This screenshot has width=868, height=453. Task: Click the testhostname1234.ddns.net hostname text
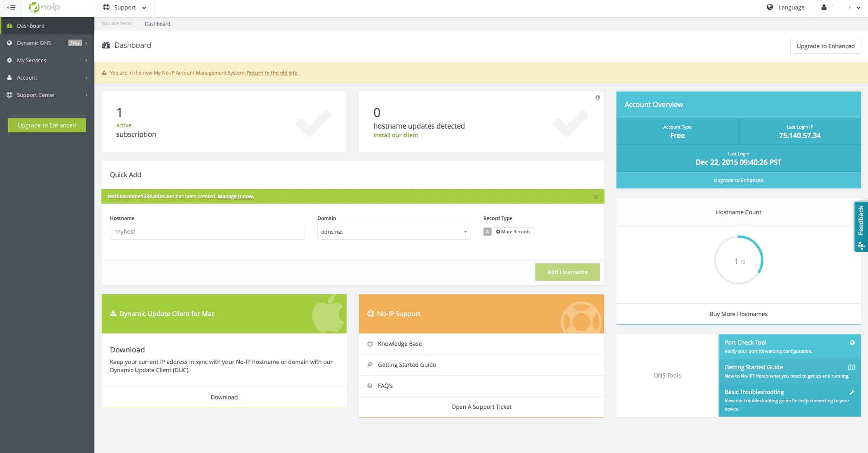(x=141, y=197)
